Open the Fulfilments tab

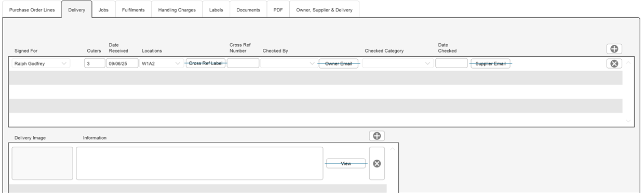[x=133, y=10]
